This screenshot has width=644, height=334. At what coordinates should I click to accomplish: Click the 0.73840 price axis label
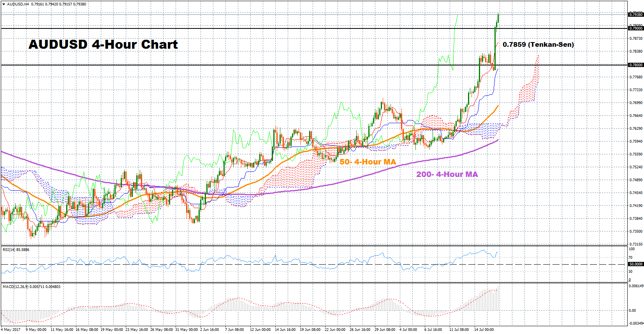pyautogui.click(x=636, y=219)
